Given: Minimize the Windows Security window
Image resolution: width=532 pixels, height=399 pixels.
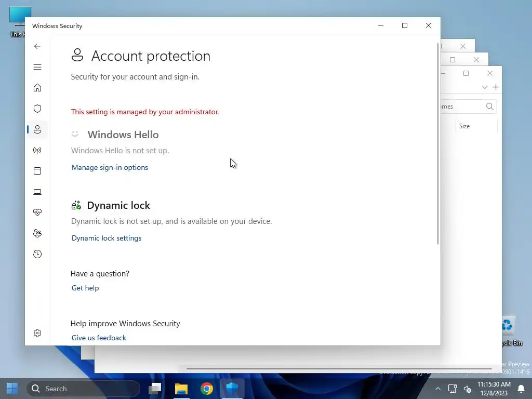Looking at the screenshot, I should coord(381,25).
